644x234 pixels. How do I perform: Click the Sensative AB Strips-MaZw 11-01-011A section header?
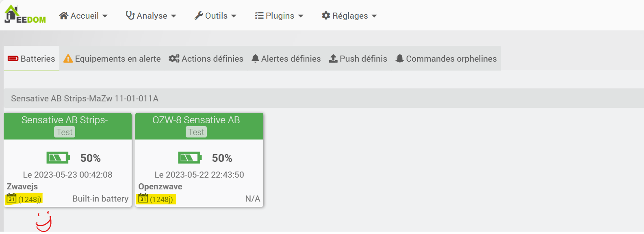[x=324, y=98]
